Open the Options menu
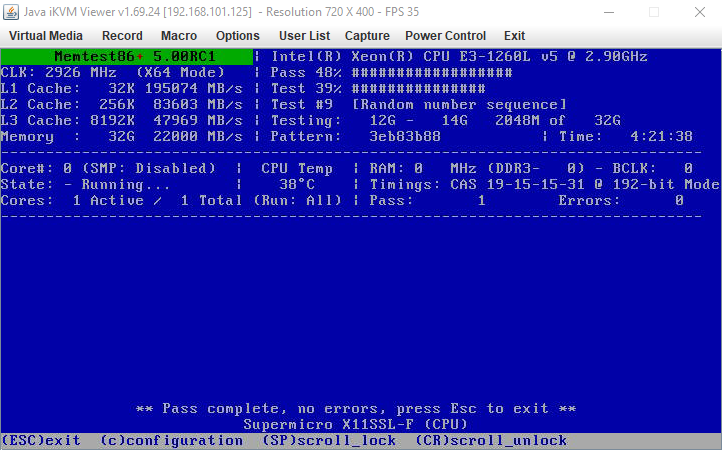The width and height of the screenshot is (722, 450). click(237, 36)
